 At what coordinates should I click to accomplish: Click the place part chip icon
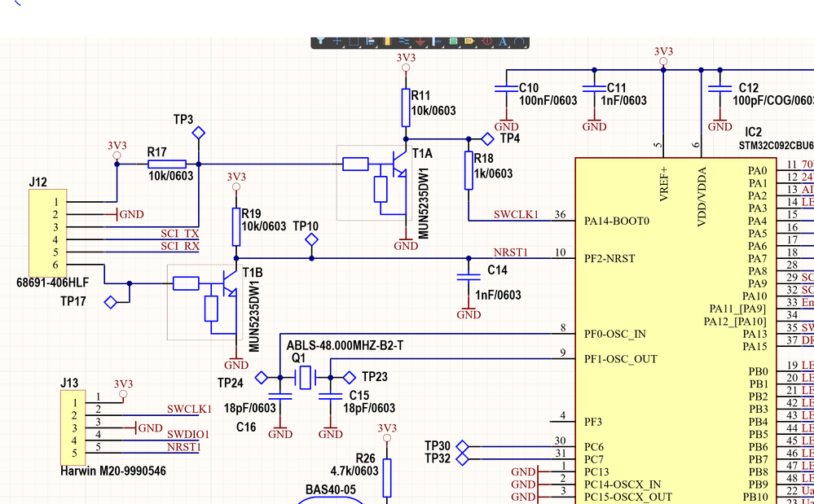click(x=387, y=41)
